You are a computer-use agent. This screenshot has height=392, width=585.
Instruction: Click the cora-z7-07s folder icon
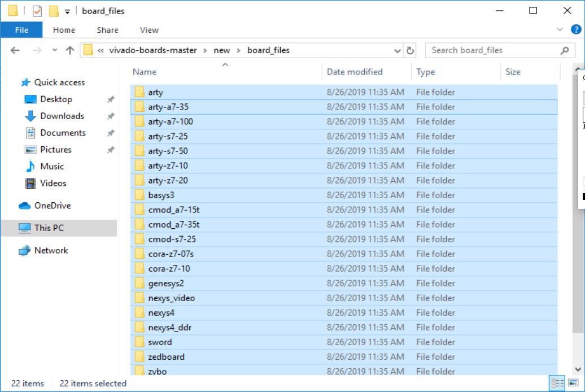139,254
